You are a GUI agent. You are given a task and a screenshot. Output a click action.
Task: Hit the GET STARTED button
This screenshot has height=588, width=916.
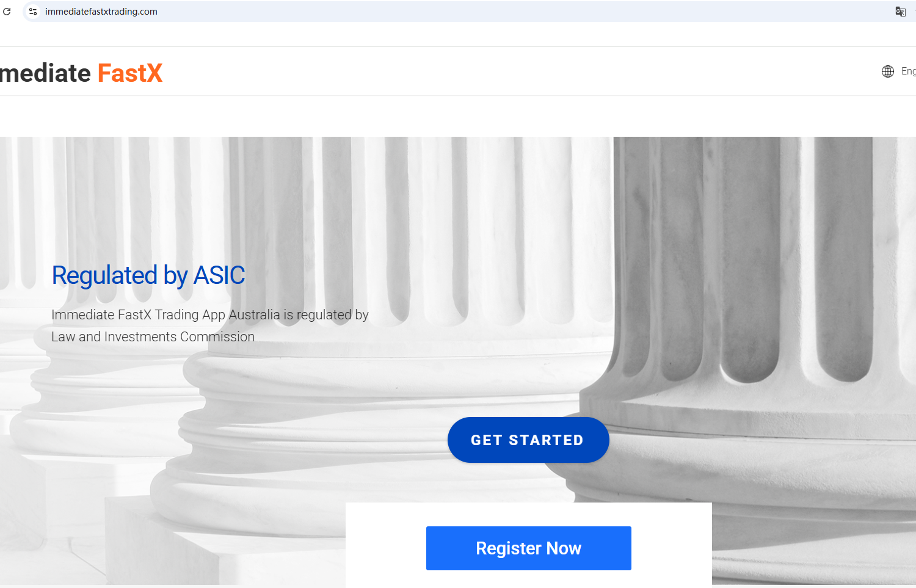pos(528,440)
